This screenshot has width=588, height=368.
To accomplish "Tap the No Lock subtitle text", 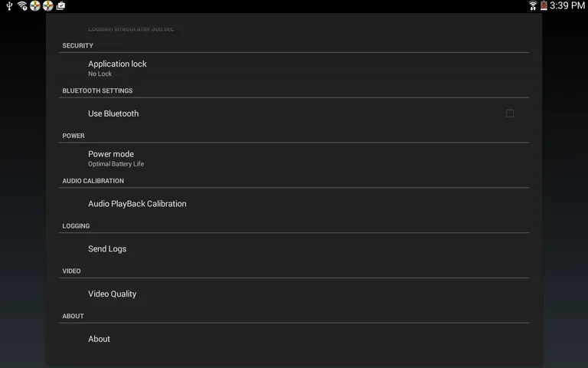I will [x=100, y=74].
